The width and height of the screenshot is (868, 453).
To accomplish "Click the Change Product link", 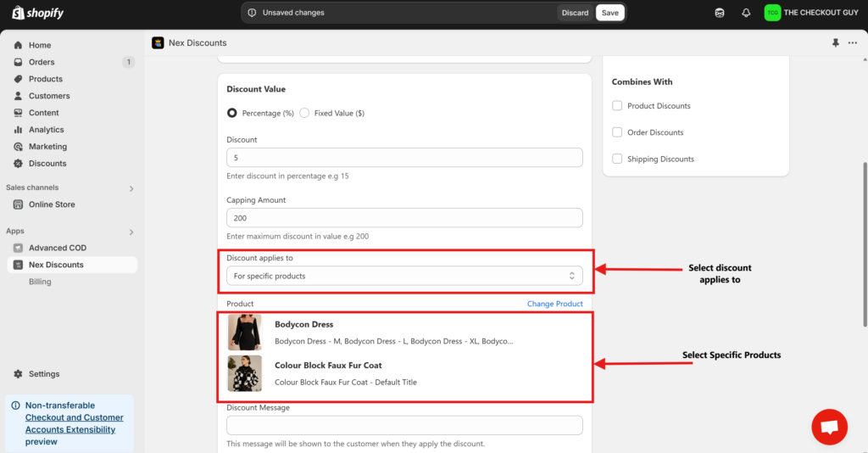I will pos(554,304).
